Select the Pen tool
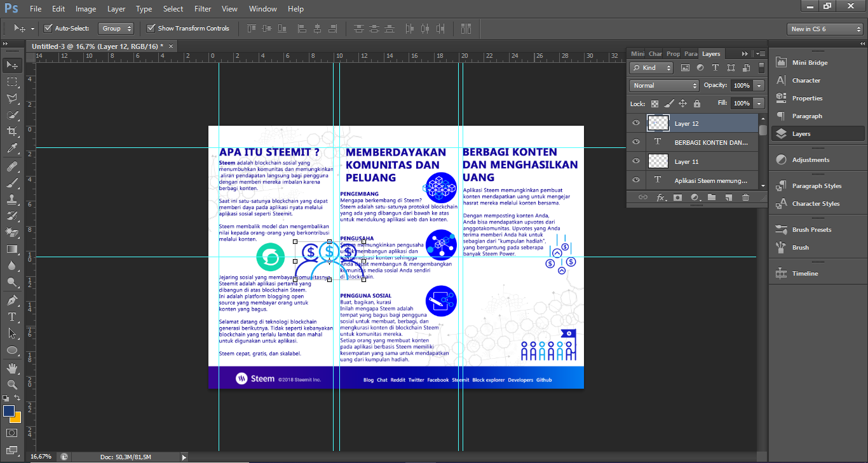868x463 pixels. click(12, 300)
